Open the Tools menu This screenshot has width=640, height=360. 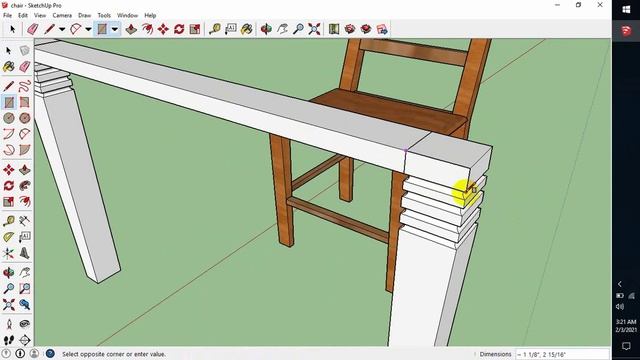tap(104, 15)
